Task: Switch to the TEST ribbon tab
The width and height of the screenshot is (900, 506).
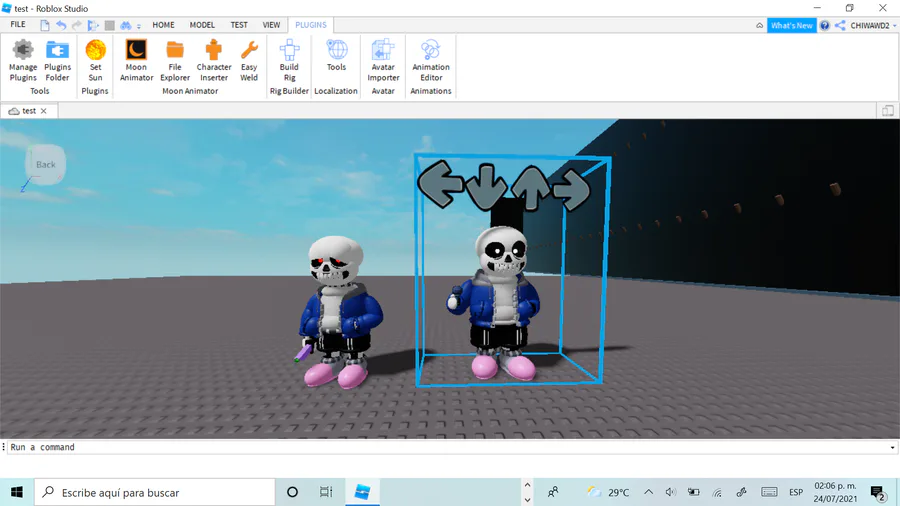Action: coord(239,25)
